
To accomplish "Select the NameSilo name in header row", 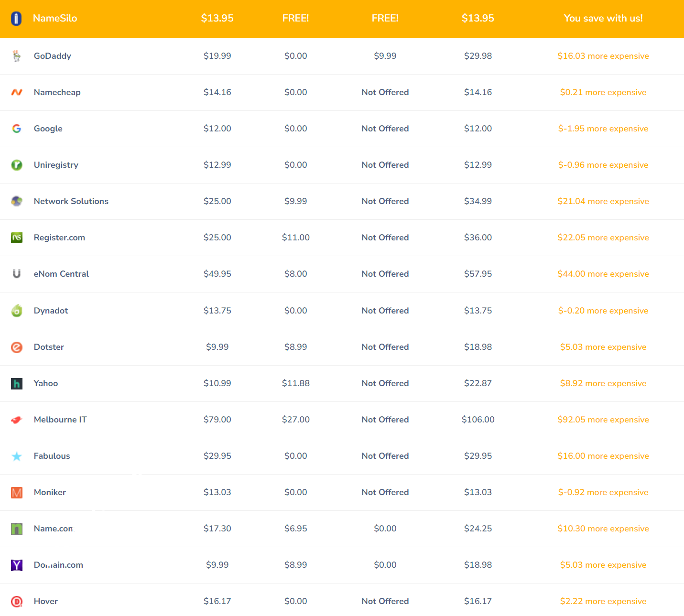I will pyautogui.click(x=55, y=19).
